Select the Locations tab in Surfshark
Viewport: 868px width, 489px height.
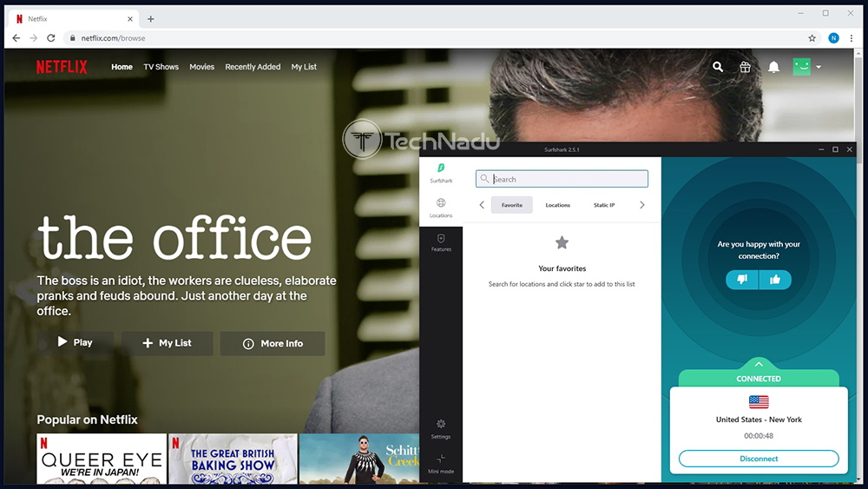pyautogui.click(x=557, y=205)
